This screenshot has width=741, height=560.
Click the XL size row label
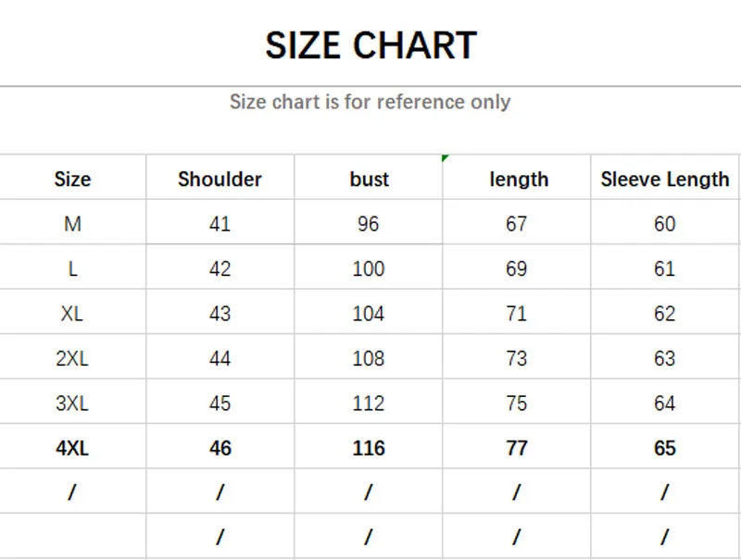pyautogui.click(x=72, y=314)
